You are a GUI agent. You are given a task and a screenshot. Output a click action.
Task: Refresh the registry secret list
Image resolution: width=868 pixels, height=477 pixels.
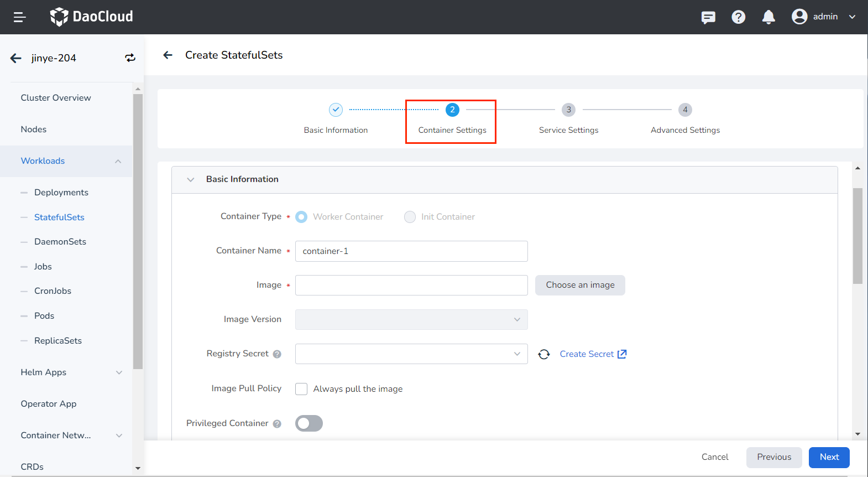click(x=544, y=354)
